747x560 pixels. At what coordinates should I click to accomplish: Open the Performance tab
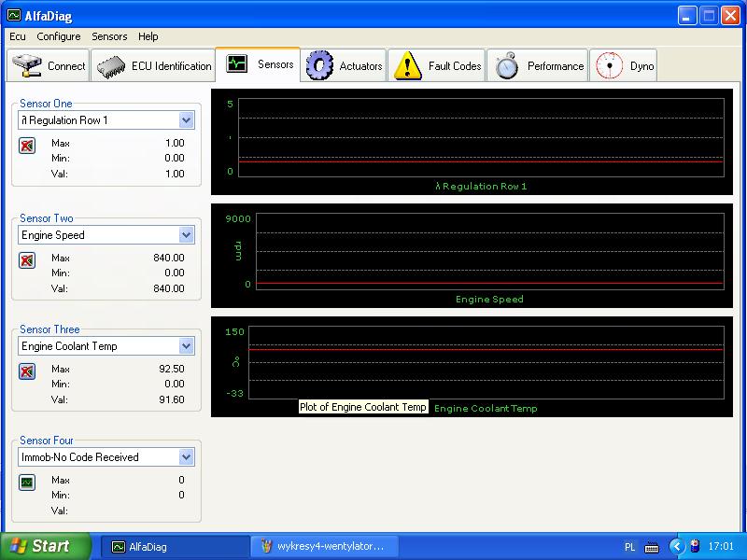click(x=538, y=65)
